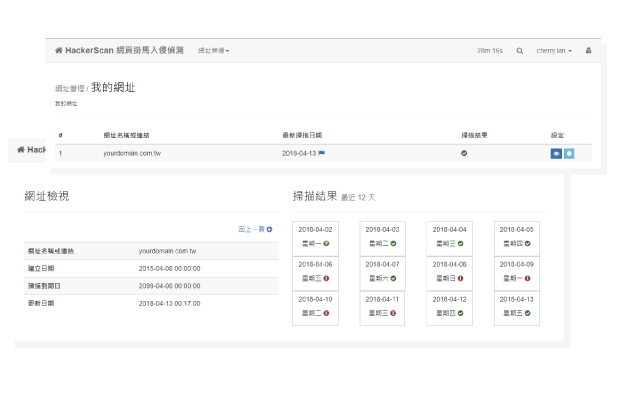Click the red warning icon for 2018-04-11
638x398 pixels.
[393, 313]
